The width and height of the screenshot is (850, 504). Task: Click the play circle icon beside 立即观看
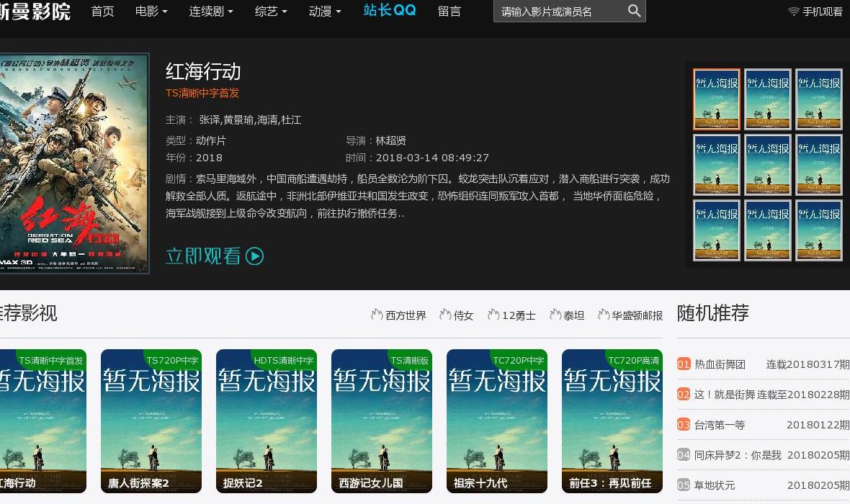(254, 256)
